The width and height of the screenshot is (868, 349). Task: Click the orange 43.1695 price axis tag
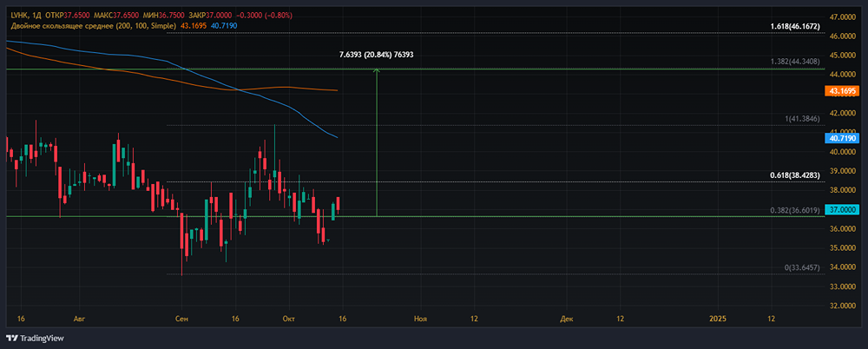point(841,91)
